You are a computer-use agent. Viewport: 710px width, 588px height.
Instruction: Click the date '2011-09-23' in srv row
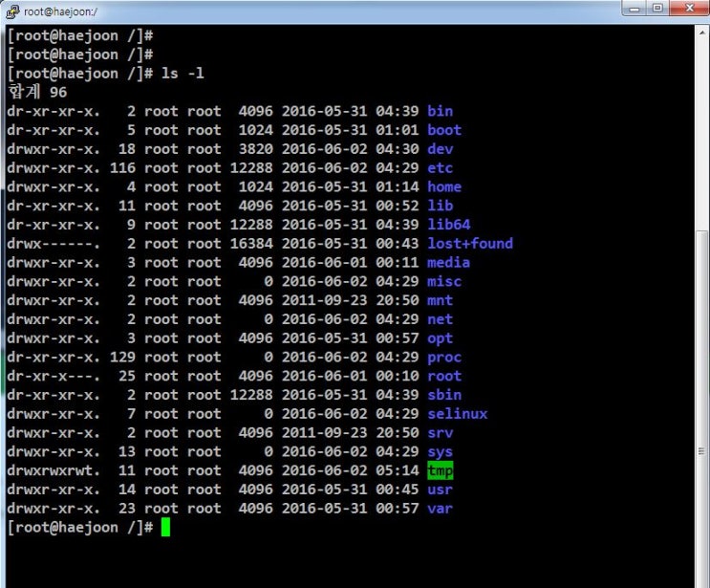(324, 433)
